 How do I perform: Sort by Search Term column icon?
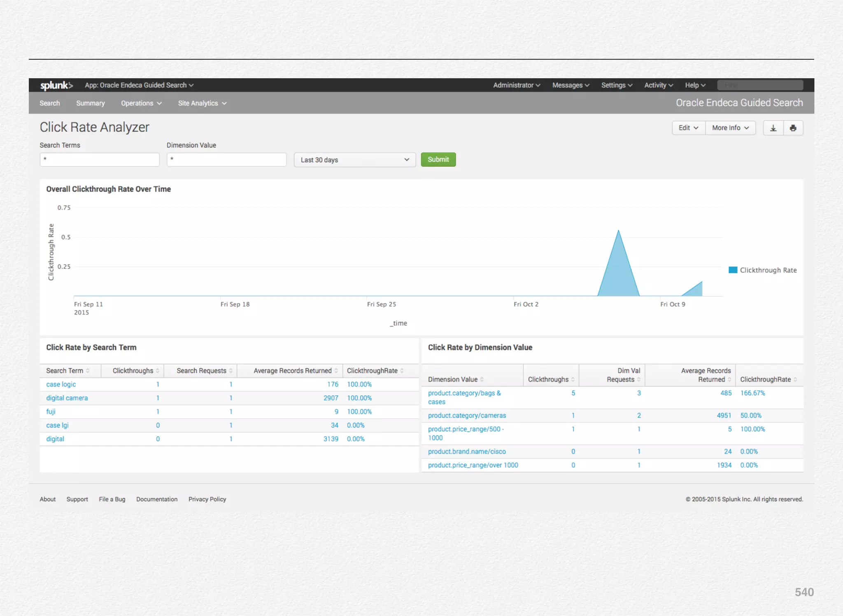pos(88,371)
